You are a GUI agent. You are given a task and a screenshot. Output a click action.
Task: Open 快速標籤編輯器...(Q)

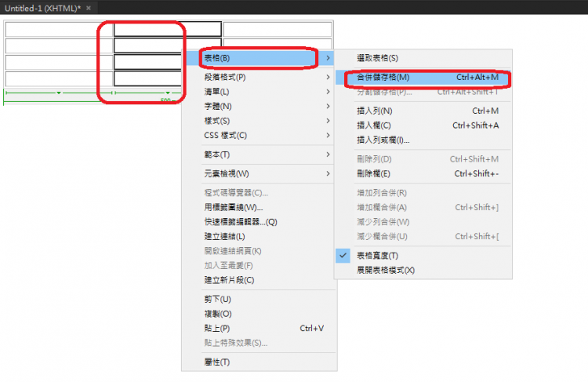click(241, 222)
